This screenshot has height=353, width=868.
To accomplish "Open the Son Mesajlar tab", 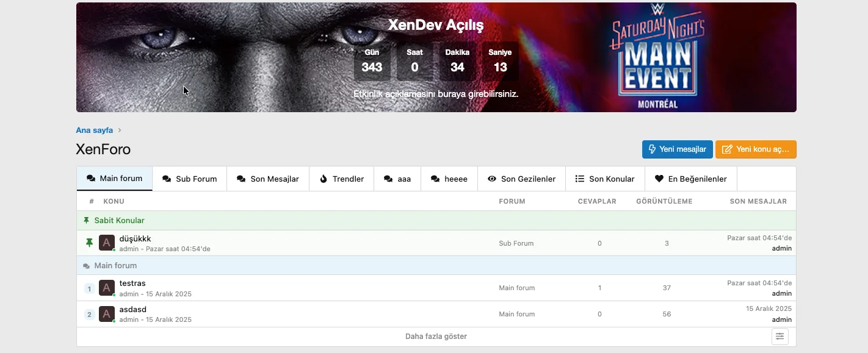I will point(267,179).
